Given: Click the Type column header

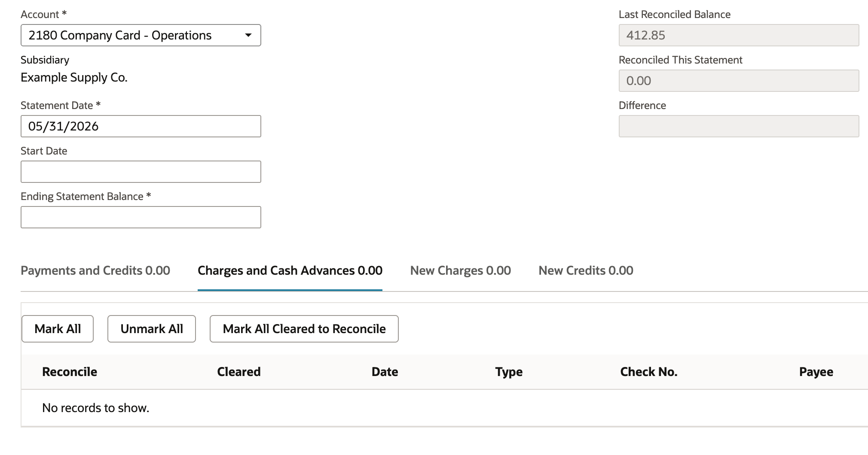Looking at the screenshot, I should 509,372.
